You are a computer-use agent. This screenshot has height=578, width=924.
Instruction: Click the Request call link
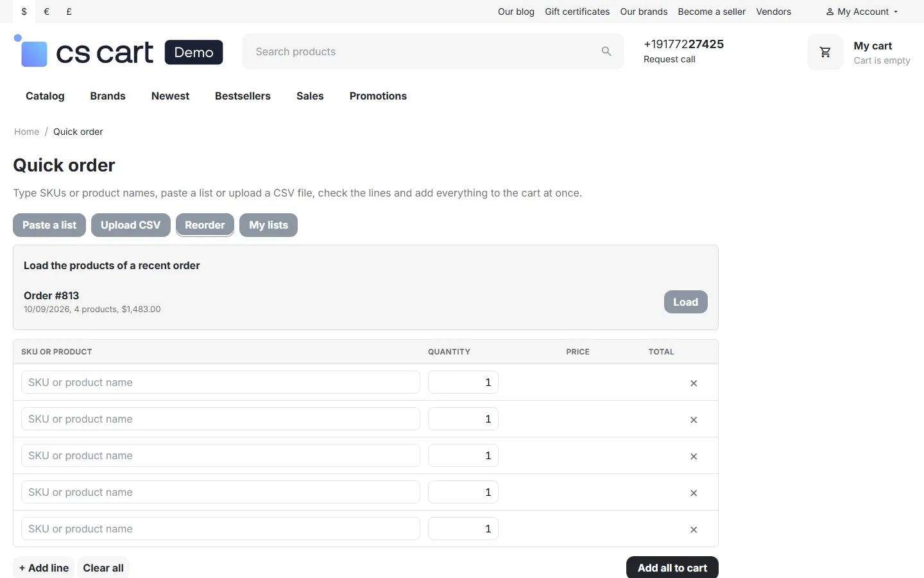pyautogui.click(x=669, y=59)
